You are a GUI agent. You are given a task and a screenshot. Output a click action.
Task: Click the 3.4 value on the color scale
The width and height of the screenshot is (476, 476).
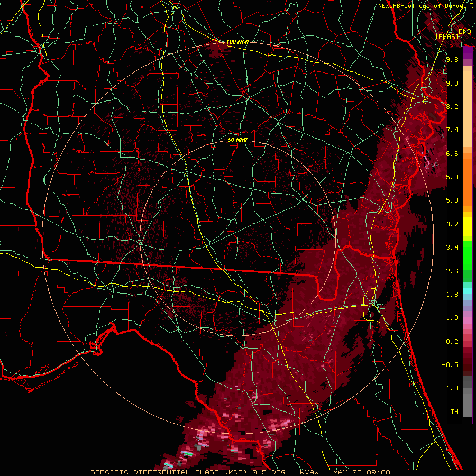click(452, 248)
